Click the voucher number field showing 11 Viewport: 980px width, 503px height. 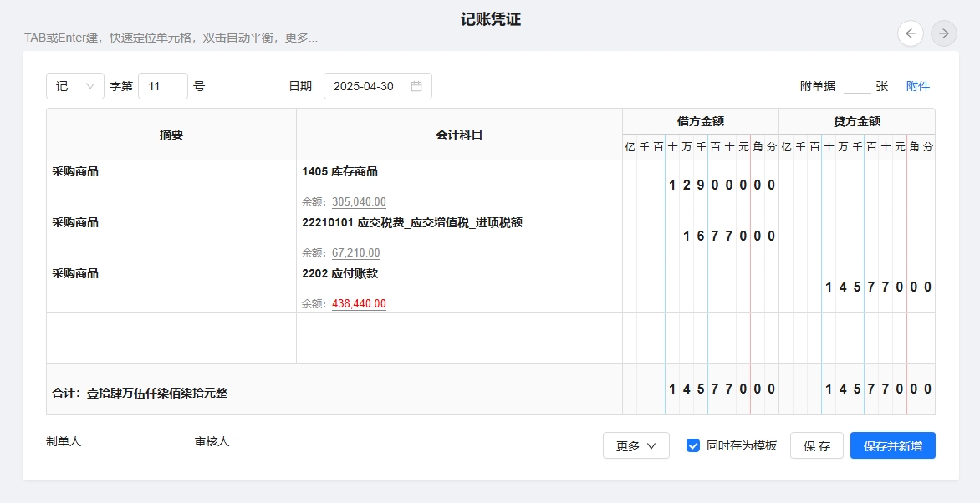(162, 86)
